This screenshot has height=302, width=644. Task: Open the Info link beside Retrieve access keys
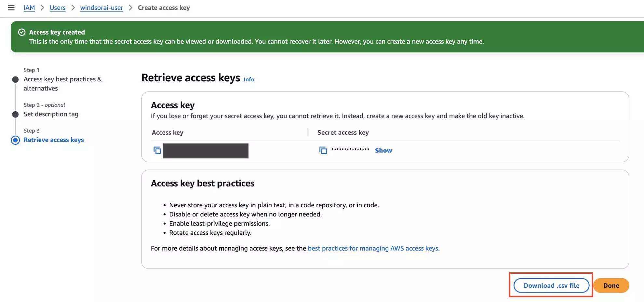point(249,79)
